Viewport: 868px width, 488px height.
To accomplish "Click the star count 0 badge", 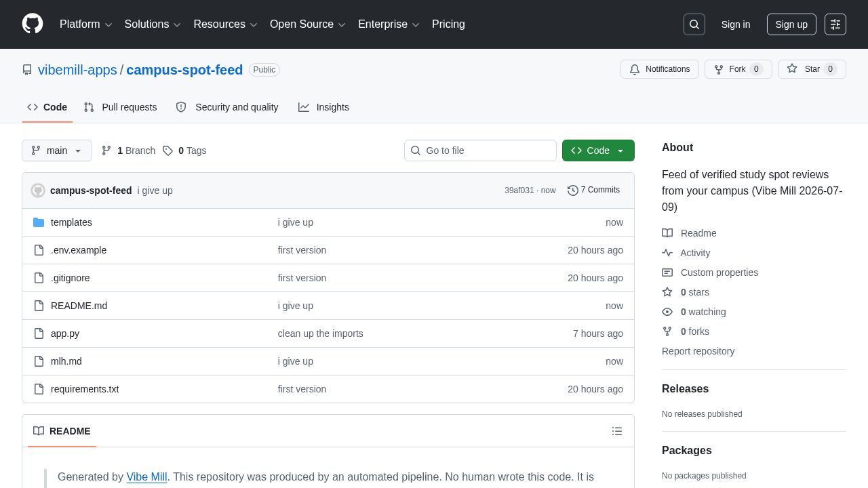I will click(830, 69).
